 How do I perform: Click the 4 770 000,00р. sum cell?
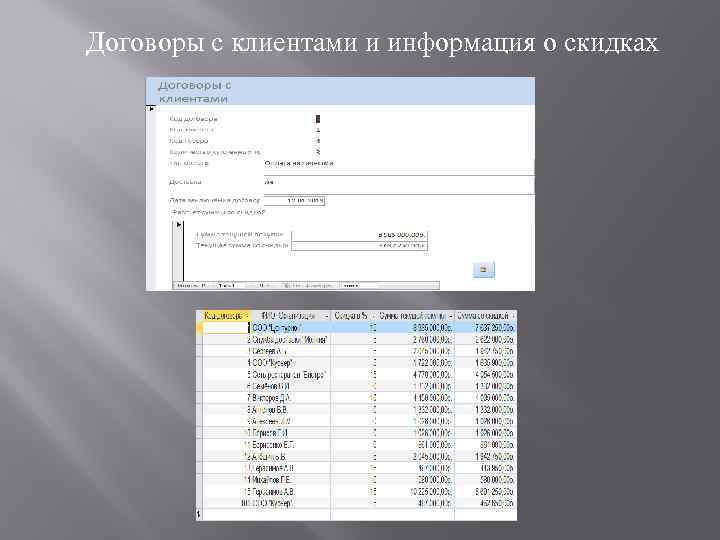tap(416, 375)
